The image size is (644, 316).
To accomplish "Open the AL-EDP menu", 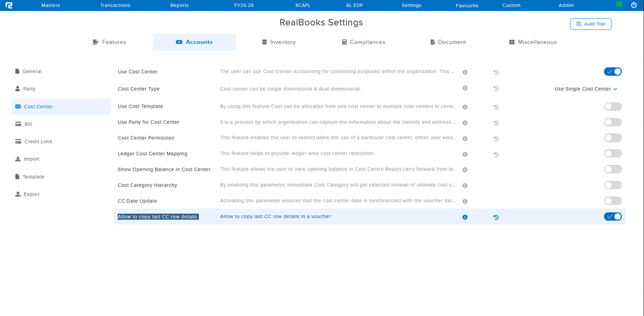I will [354, 5].
